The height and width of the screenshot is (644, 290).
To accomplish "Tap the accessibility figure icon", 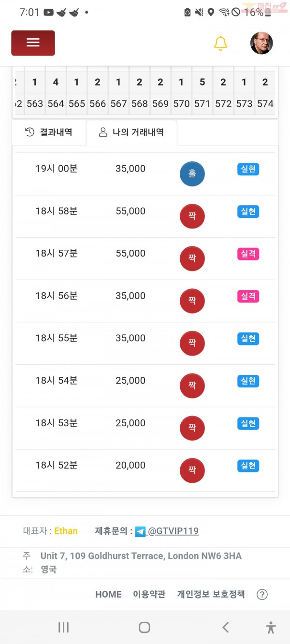I will 271,627.
